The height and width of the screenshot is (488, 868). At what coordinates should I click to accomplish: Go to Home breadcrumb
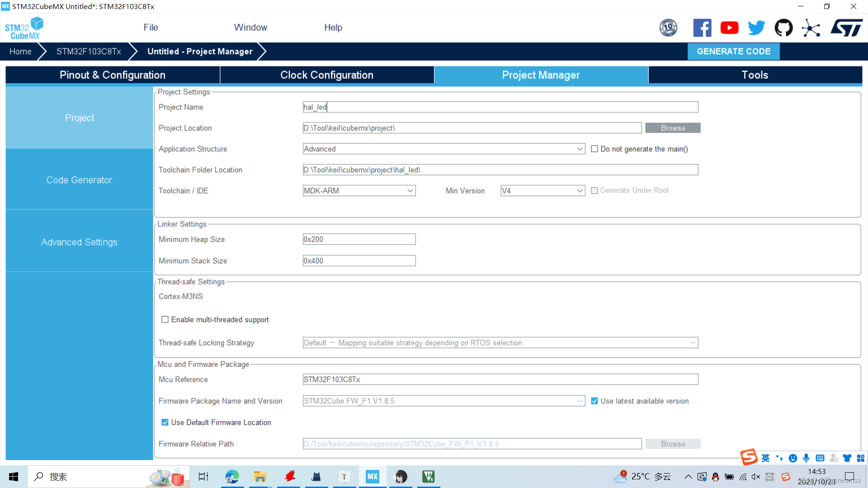pyautogui.click(x=20, y=52)
